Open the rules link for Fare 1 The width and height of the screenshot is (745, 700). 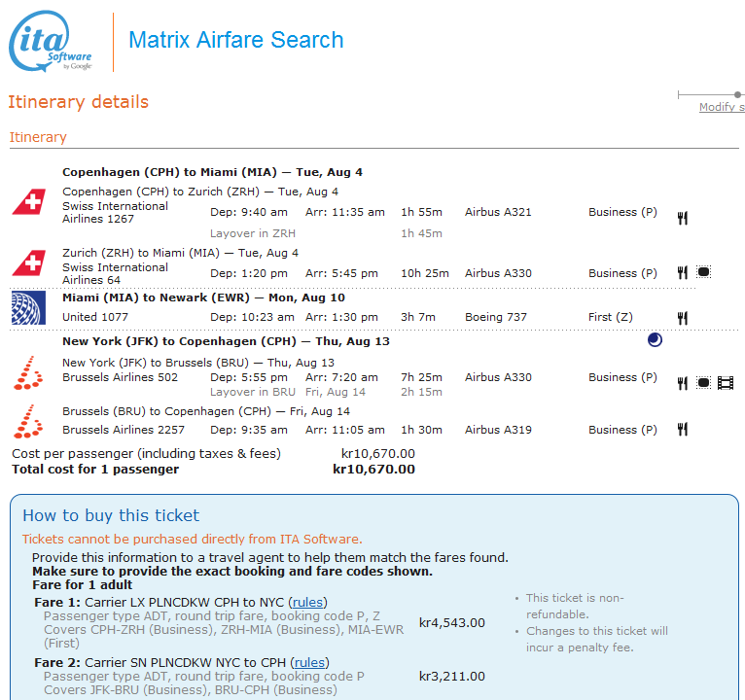coord(308,602)
